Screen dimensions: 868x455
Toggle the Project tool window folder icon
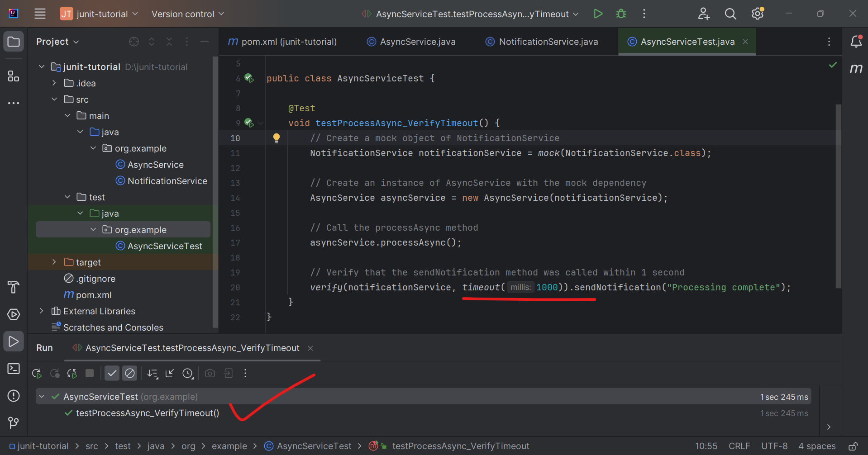(13, 42)
